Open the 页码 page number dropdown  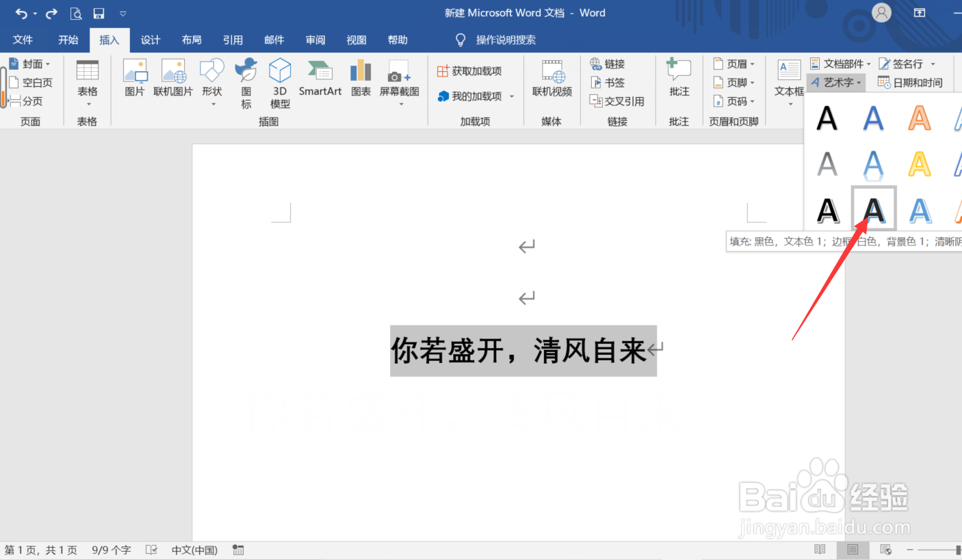[x=734, y=101]
